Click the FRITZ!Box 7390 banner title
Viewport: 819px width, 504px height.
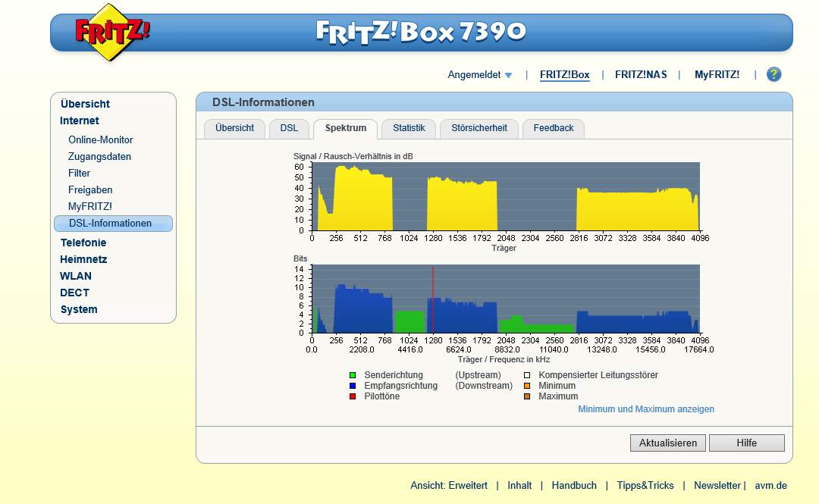point(421,33)
